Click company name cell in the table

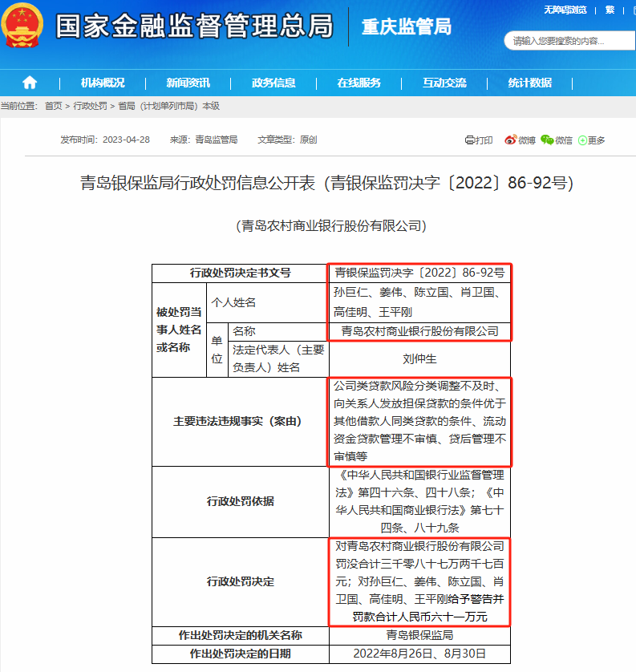click(419, 332)
